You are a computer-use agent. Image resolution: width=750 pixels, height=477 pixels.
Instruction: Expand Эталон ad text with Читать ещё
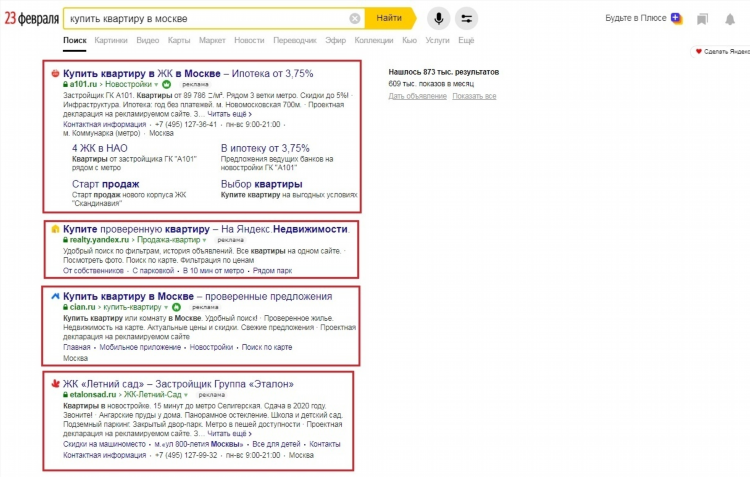230,433
